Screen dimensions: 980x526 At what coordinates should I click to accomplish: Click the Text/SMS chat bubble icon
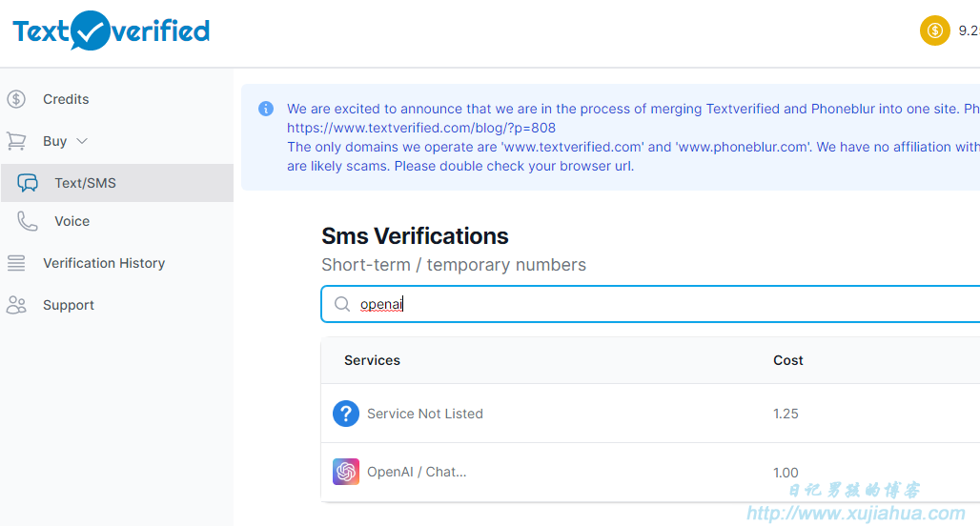[x=28, y=183]
